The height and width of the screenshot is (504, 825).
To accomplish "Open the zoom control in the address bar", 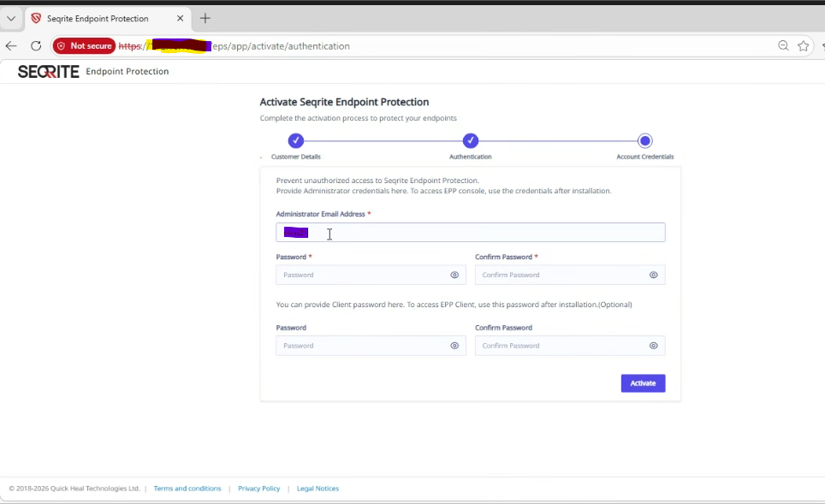I will 783,46.
